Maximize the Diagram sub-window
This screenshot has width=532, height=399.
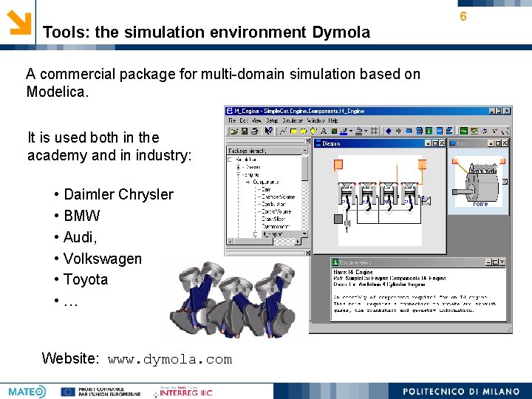[x=435, y=143]
